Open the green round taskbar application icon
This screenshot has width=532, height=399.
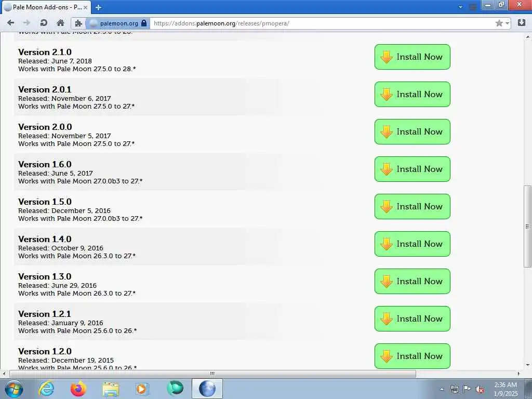175,389
